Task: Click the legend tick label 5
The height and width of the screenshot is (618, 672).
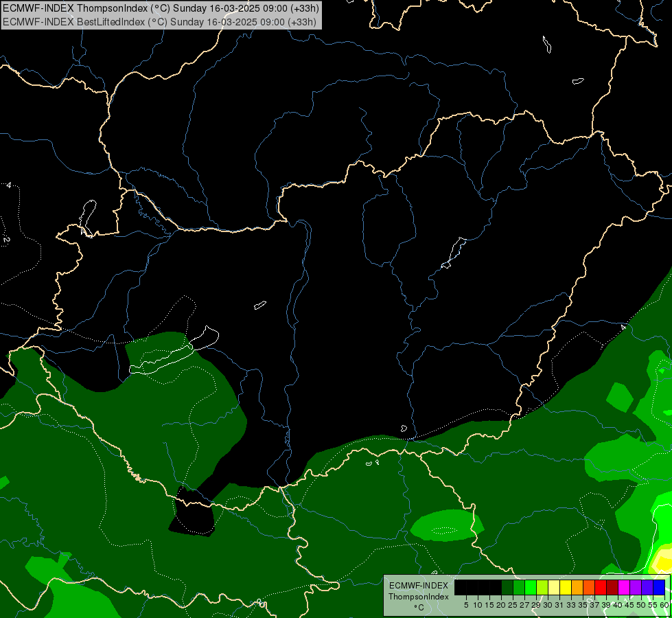Action: (466, 605)
